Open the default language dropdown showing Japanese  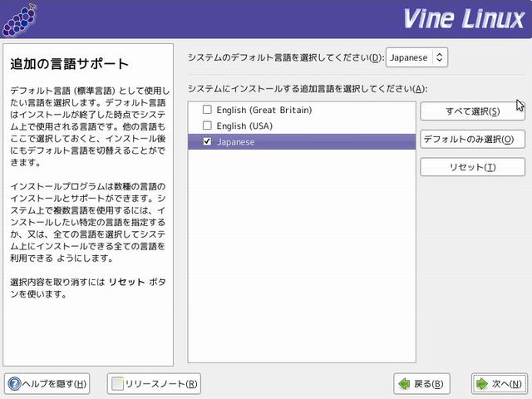(x=417, y=57)
